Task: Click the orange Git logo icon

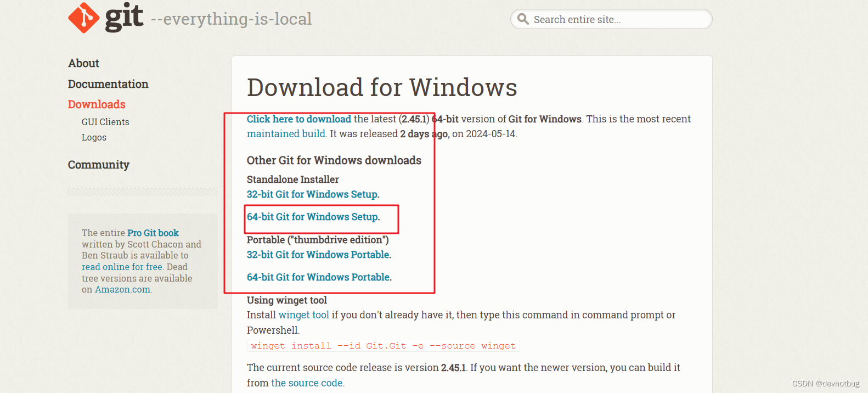Action: pos(84,18)
